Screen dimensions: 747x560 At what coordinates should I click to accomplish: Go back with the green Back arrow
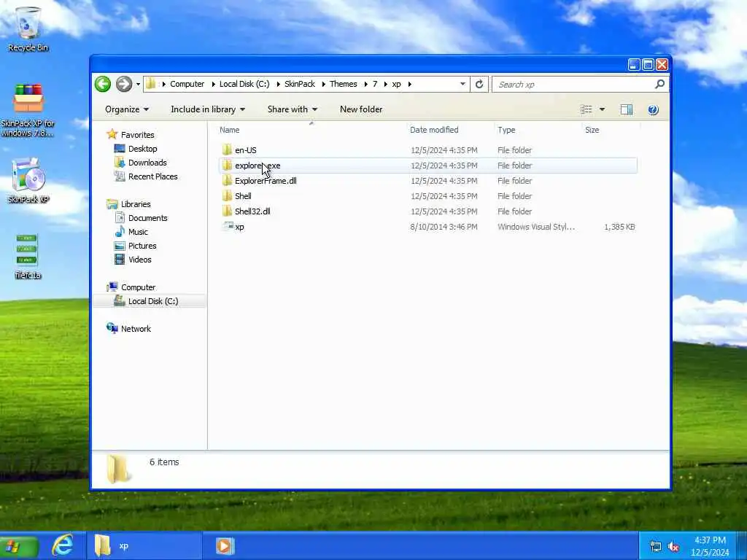click(x=102, y=84)
